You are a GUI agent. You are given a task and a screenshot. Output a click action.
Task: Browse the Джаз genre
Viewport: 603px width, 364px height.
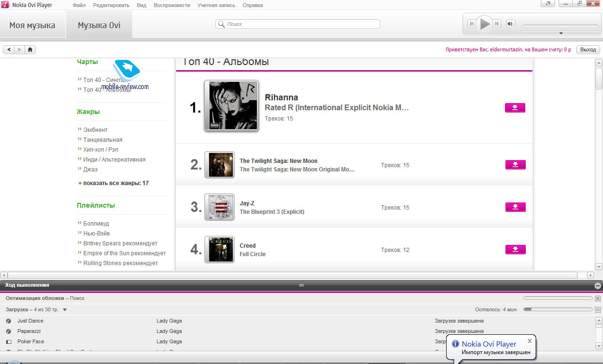click(90, 170)
